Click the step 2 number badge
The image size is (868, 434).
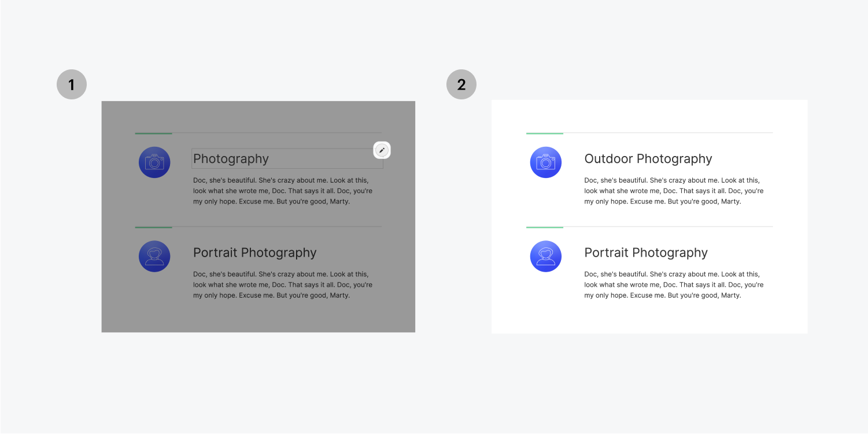click(x=461, y=84)
